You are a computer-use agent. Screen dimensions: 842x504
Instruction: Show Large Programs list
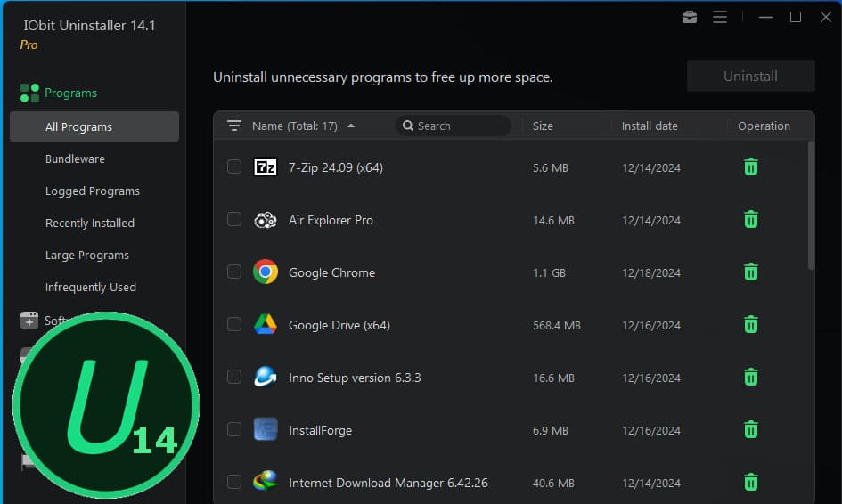(87, 255)
